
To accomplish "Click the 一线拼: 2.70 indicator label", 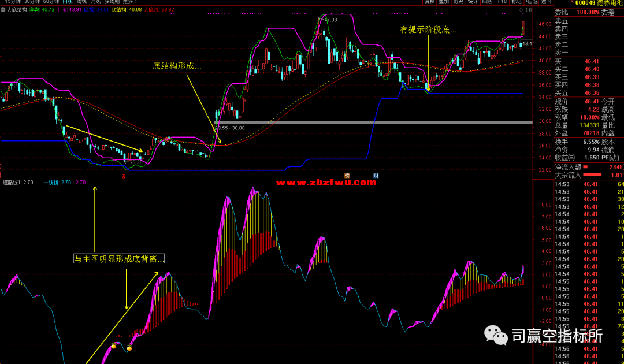I will coord(57,183).
